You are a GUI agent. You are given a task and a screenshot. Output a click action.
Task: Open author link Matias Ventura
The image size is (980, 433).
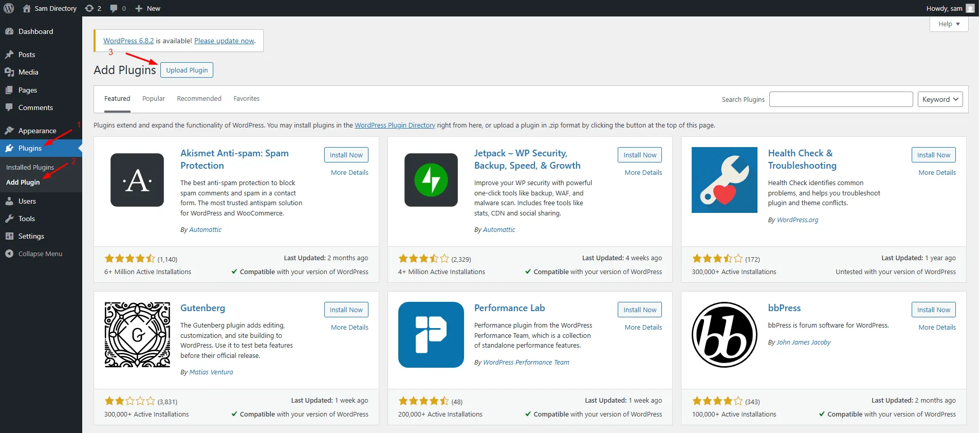tap(211, 372)
